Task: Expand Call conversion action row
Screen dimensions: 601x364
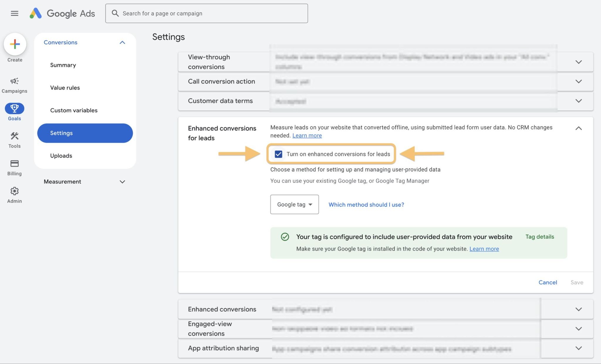Action: coord(578,81)
